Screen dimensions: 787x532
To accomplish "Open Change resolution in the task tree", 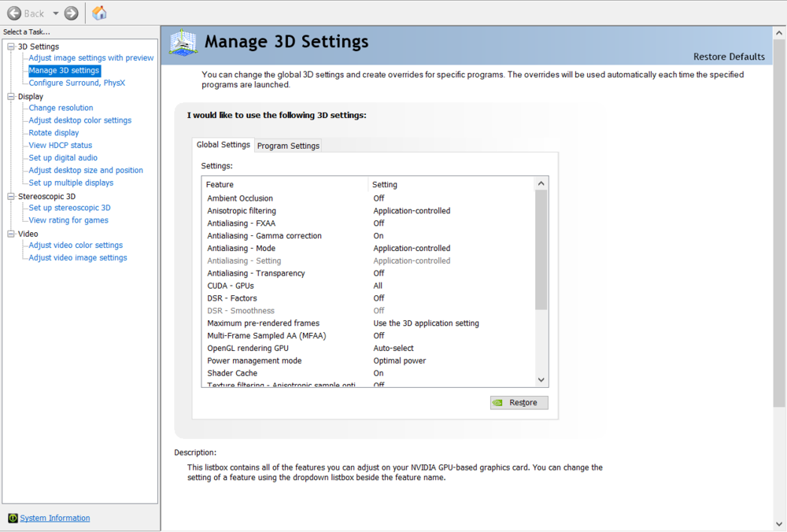I will pyautogui.click(x=61, y=108).
